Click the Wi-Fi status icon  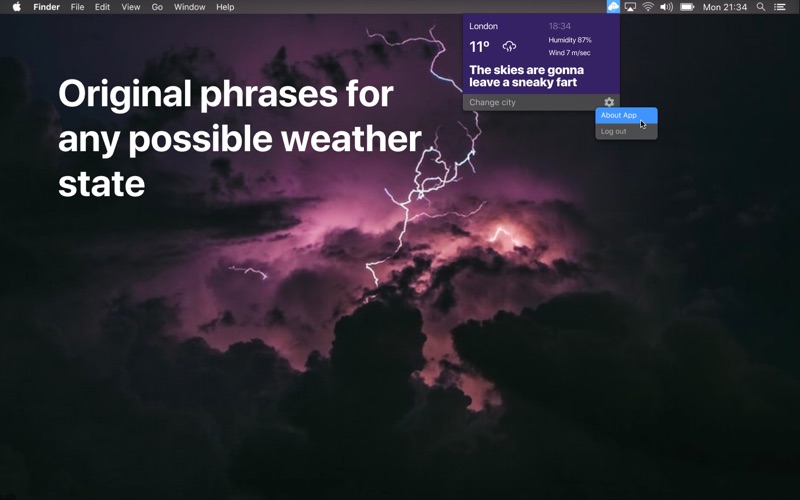point(648,7)
